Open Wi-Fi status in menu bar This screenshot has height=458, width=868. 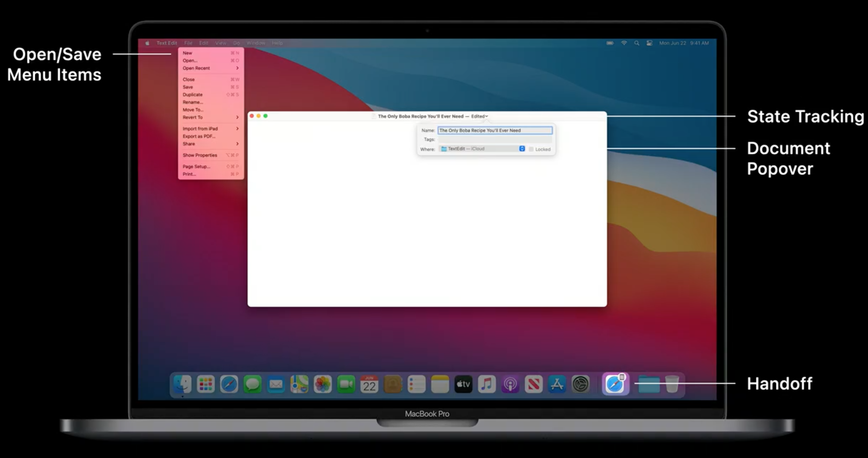(624, 43)
